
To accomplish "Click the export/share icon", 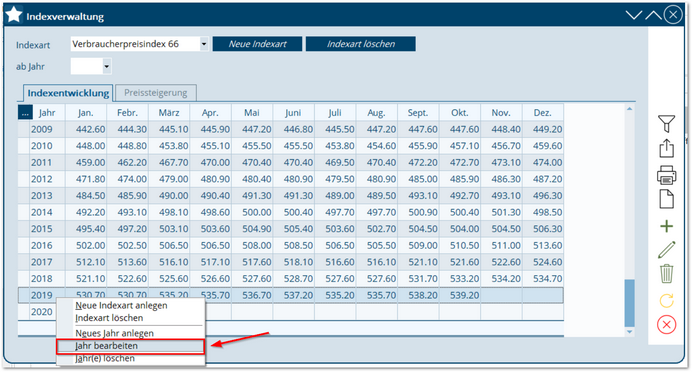I will pos(666,148).
